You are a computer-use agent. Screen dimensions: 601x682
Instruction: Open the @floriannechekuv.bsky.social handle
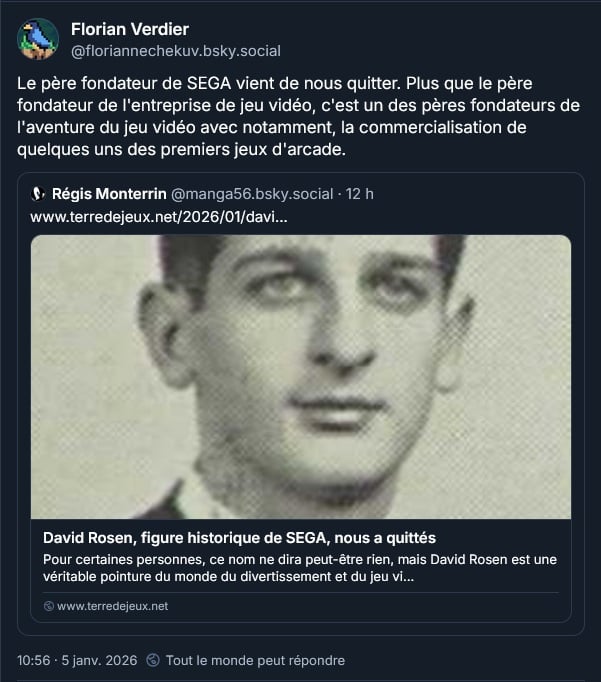tap(176, 51)
